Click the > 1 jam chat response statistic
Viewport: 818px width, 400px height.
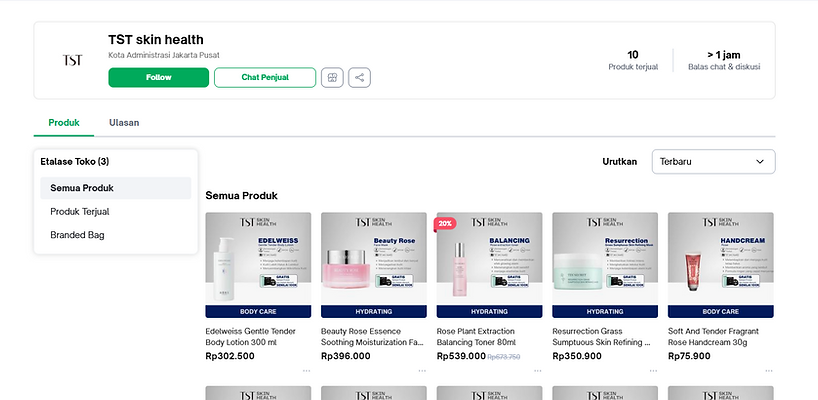tap(724, 60)
